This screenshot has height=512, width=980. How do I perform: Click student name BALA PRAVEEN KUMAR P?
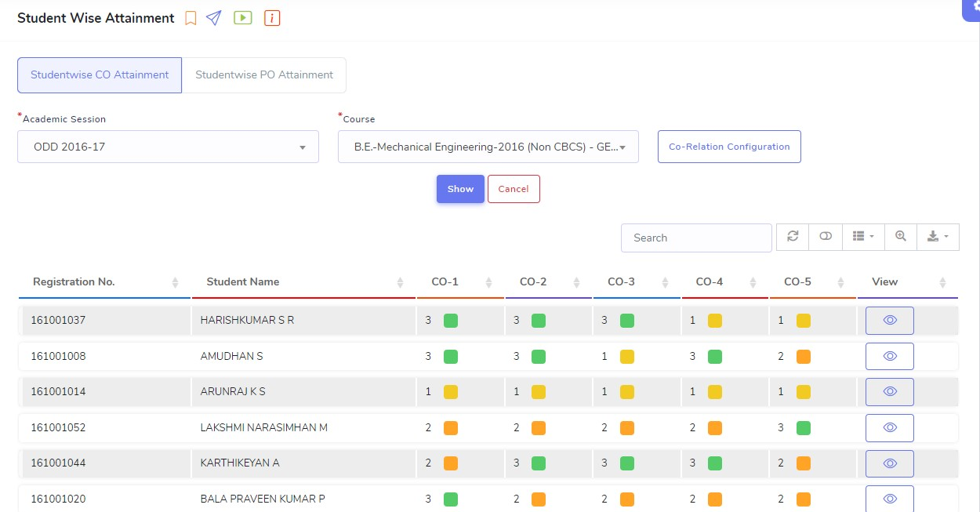[x=263, y=499]
